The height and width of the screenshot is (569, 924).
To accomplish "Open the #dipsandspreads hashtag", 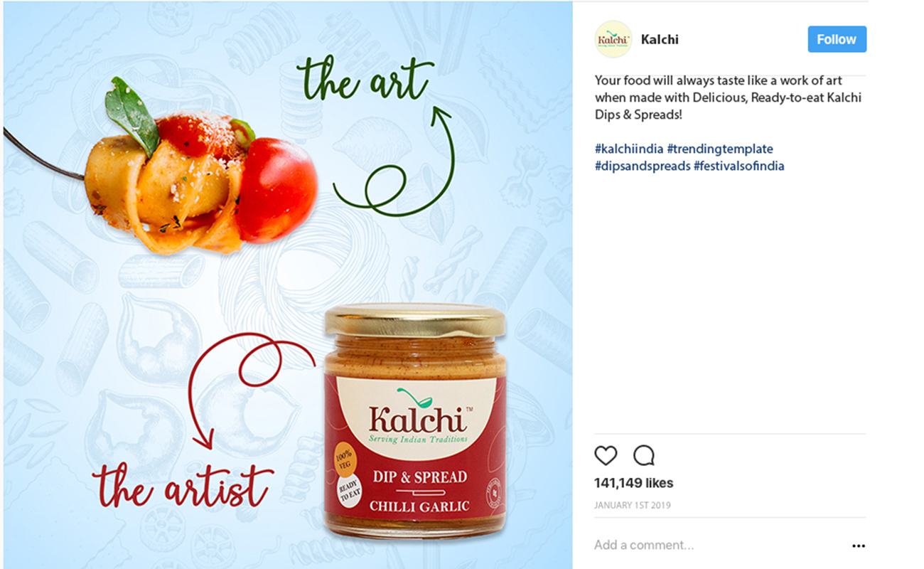I will (x=643, y=166).
